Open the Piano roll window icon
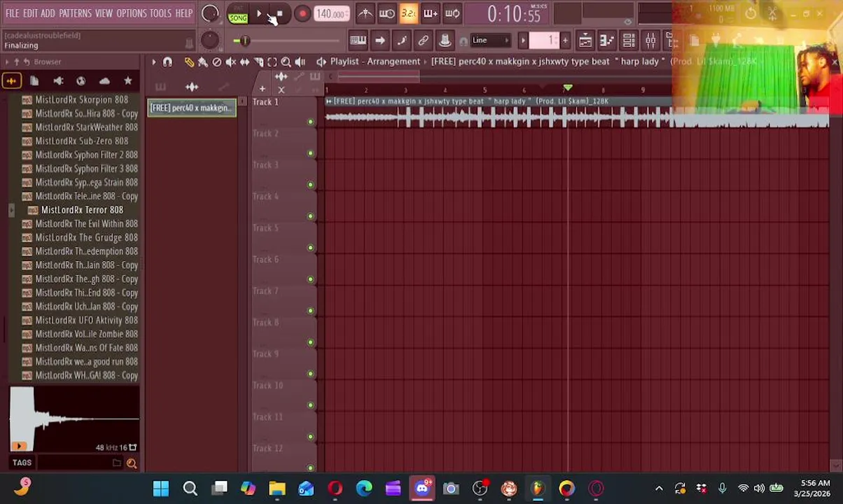Screen dimensions: 843x504 click(607, 41)
